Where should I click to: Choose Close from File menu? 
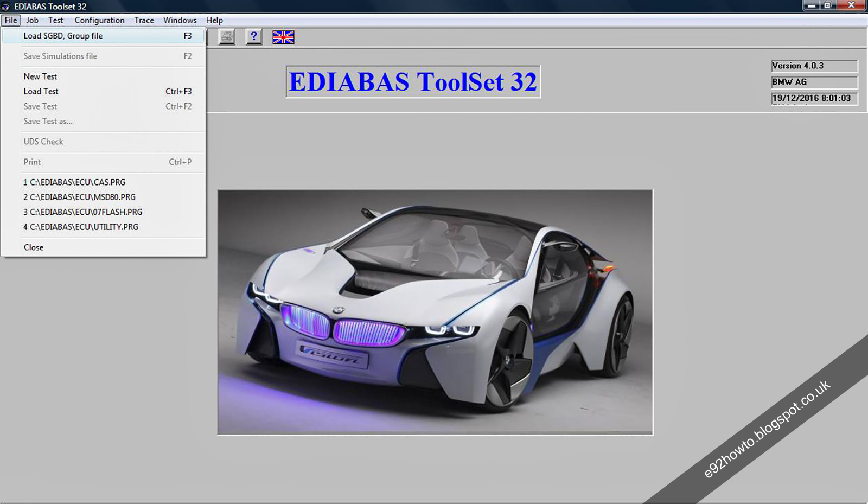click(103, 247)
